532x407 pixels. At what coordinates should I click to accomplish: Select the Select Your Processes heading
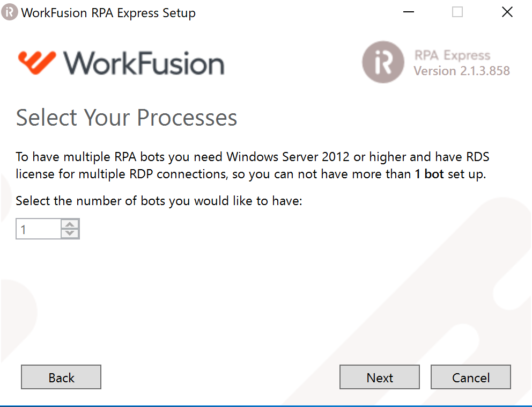(x=127, y=117)
